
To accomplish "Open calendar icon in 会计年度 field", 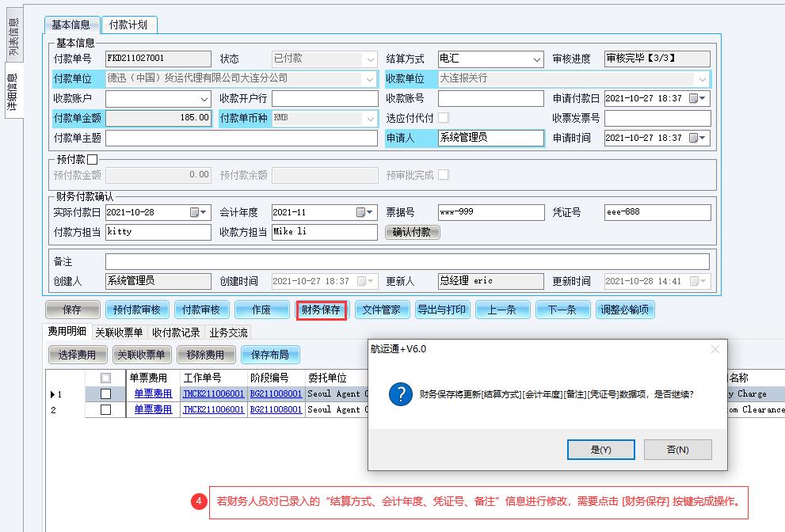I will click(361, 212).
